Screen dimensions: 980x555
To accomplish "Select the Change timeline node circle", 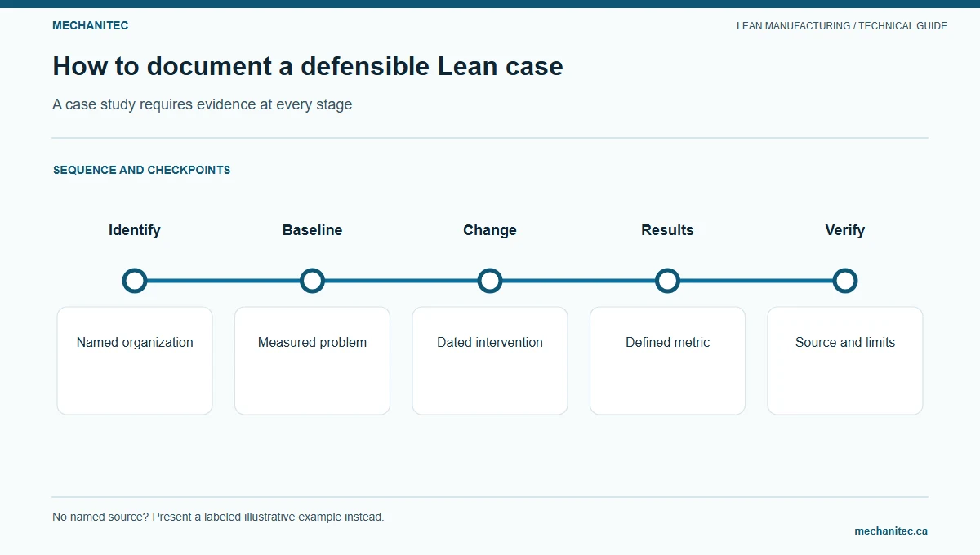I will 490,281.
